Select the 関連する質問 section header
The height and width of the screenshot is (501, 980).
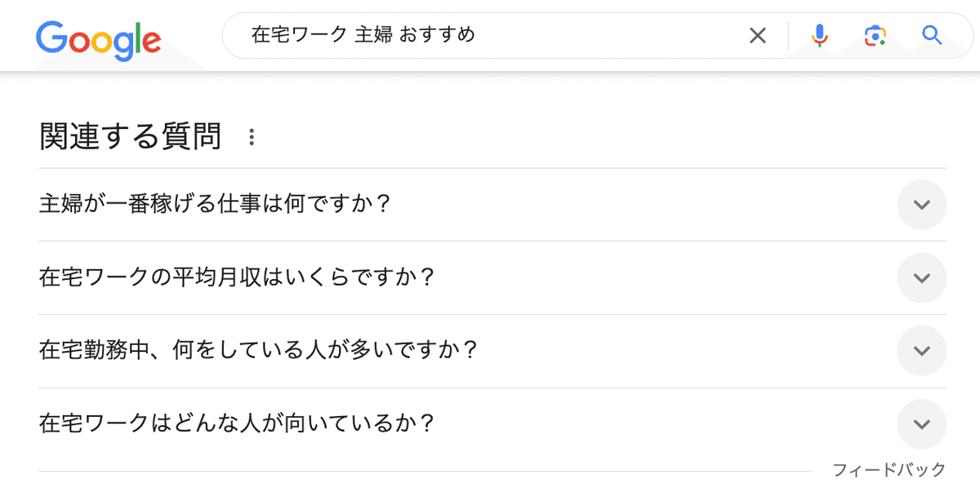coord(131,136)
